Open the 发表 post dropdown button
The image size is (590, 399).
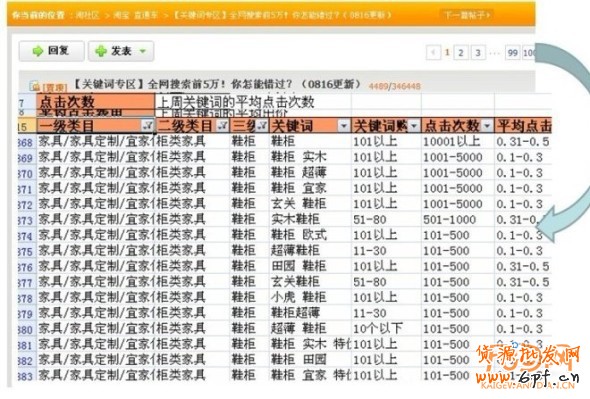click(121, 51)
